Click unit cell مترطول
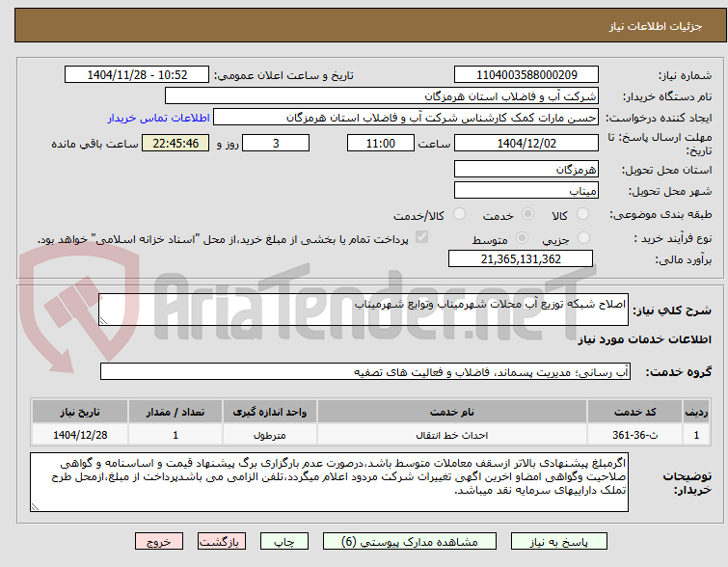Image resolution: width=728 pixels, height=567 pixels. (269, 435)
